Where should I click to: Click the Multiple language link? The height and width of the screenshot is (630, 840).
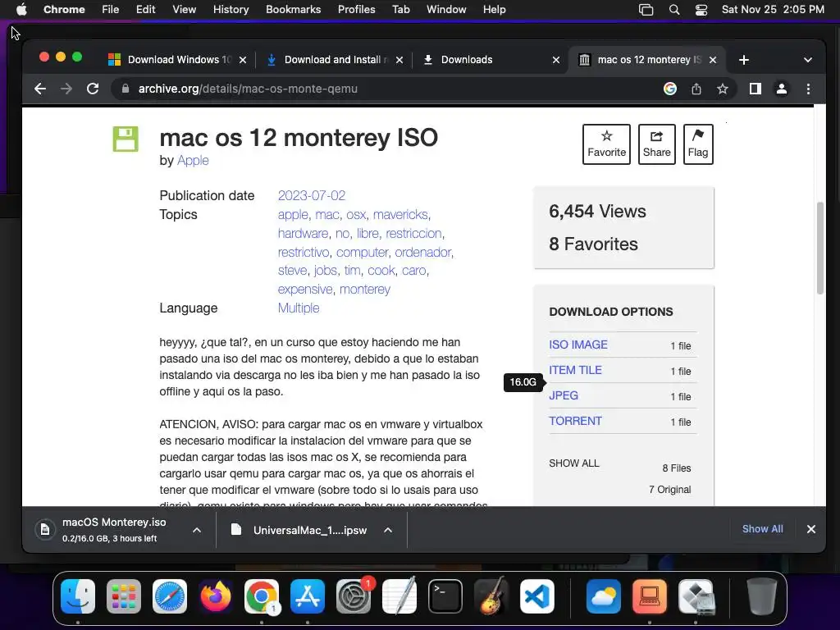tap(299, 308)
